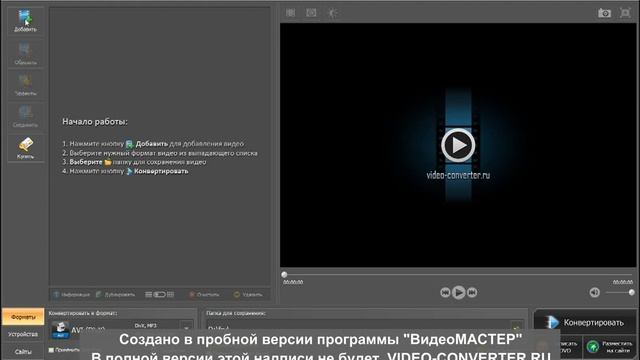Toggle the list/grid view switch
The image size is (640, 360).
tap(160, 294)
